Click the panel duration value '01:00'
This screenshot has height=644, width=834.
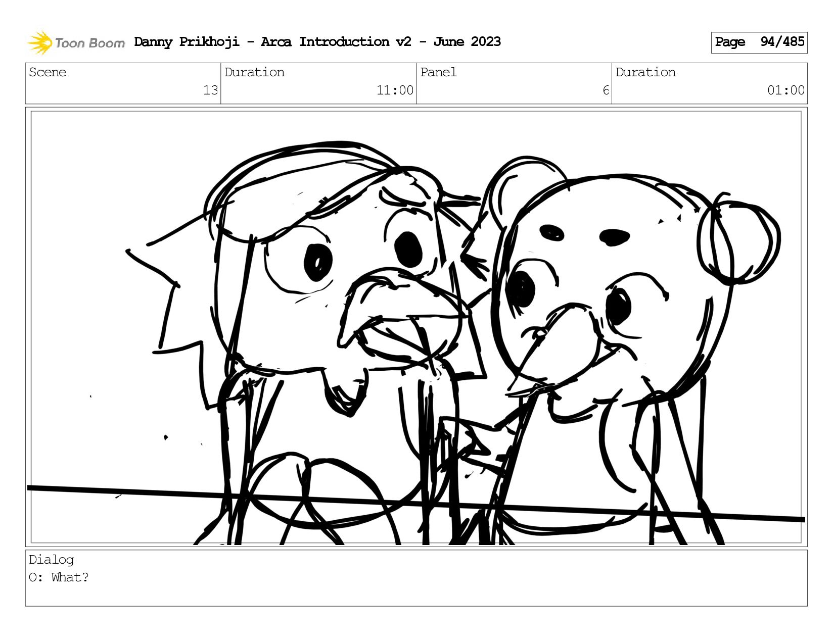(x=786, y=90)
